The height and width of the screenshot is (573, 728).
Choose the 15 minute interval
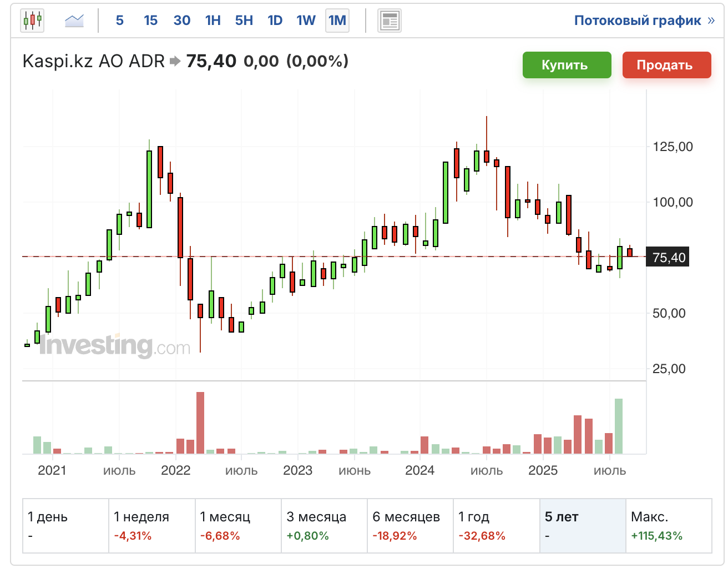[150, 21]
